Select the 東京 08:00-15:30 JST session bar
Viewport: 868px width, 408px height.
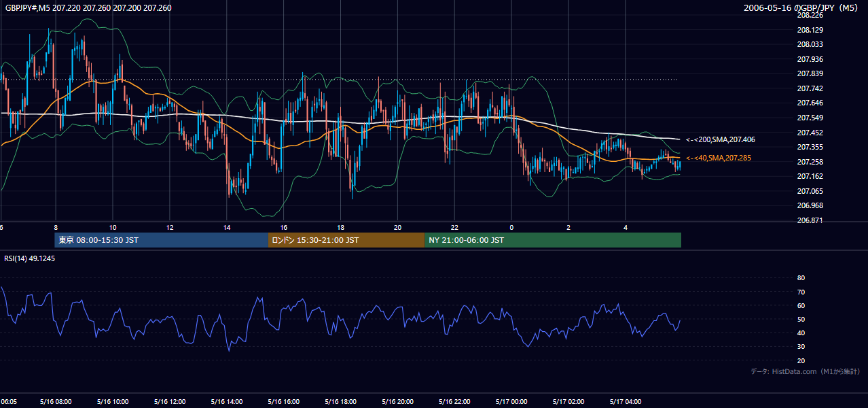point(162,240)
